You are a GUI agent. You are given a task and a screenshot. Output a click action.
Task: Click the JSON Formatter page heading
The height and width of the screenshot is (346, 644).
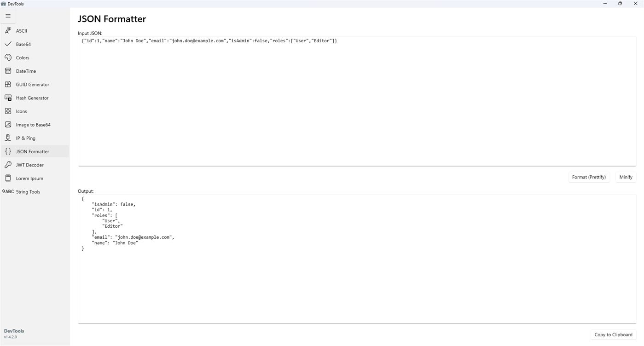pos(112,19)
